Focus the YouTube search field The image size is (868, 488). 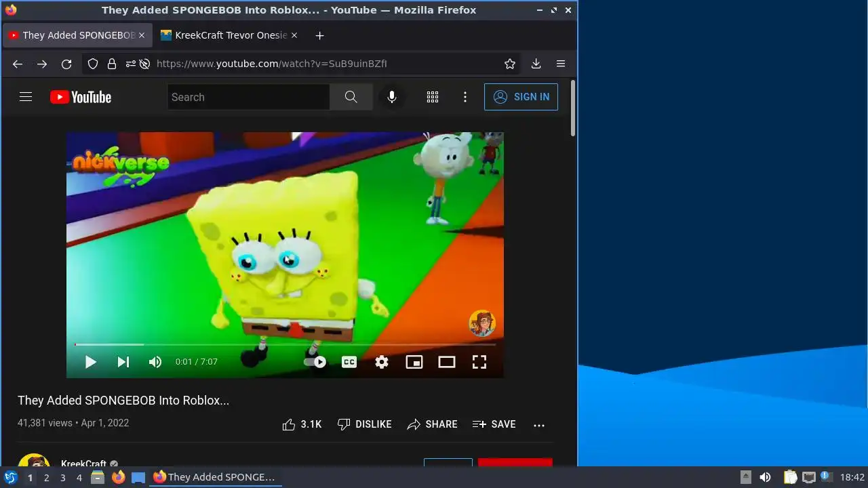point(248,97)
